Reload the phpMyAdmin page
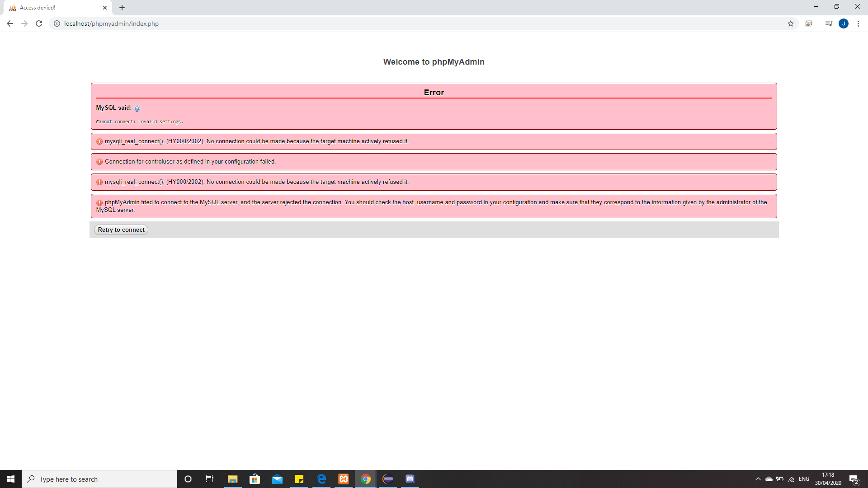Image resolution: width=868 pixels, height=488 pixels. pos(39,23)
